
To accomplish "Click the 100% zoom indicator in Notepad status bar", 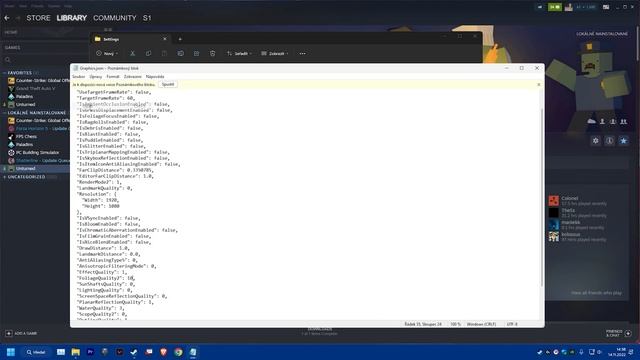I will click(455, 324).
